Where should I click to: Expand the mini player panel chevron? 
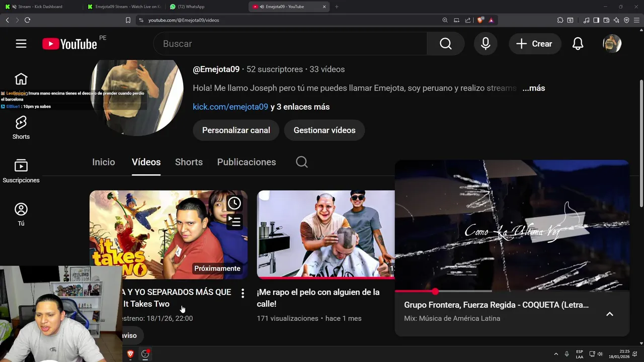[x=609, y=314]
